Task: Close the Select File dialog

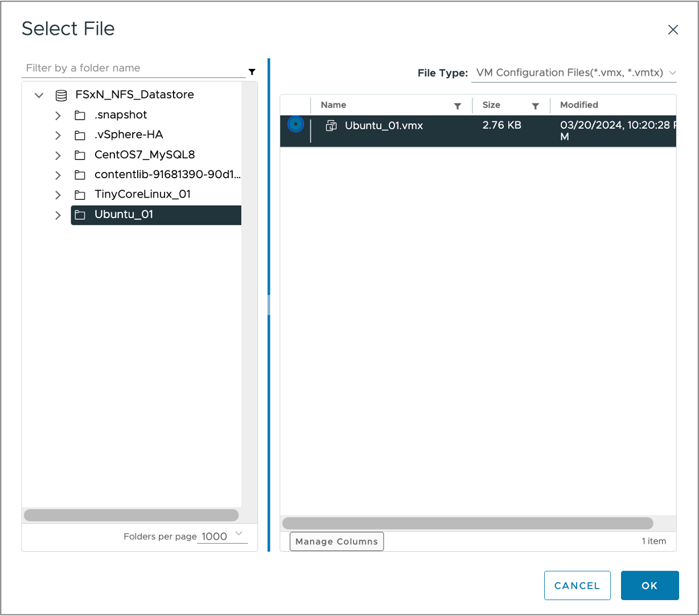Action: (x=673, y=30)
